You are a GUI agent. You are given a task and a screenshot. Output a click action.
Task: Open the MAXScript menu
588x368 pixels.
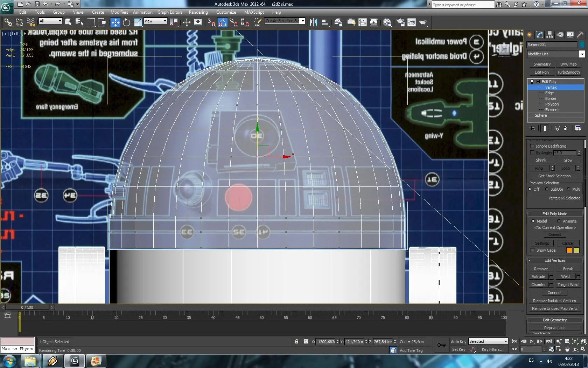(254, 12)
